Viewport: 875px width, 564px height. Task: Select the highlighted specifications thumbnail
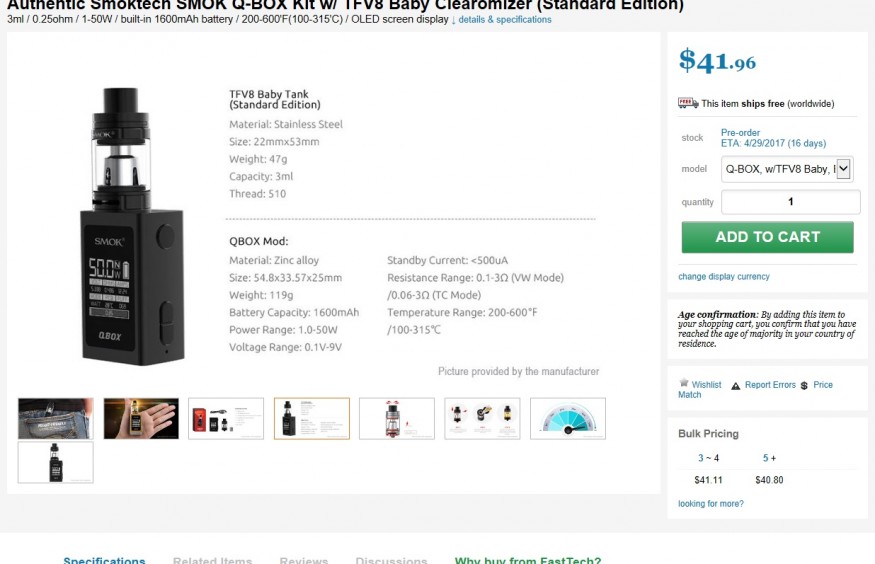pyautogui.click(x=312, y=418)
